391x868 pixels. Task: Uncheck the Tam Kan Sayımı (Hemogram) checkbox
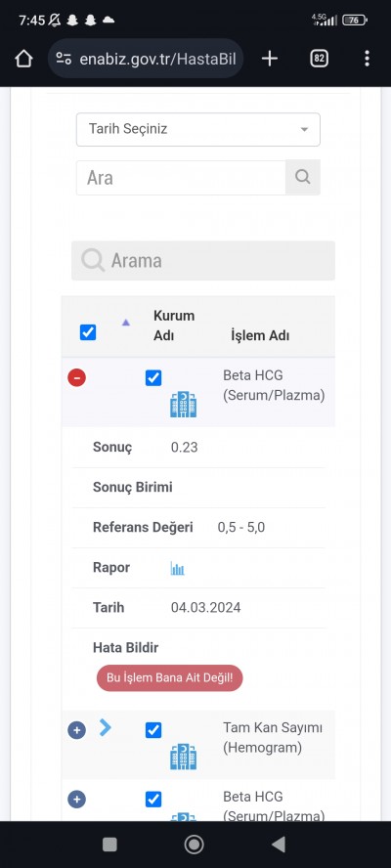pos(153,730)
